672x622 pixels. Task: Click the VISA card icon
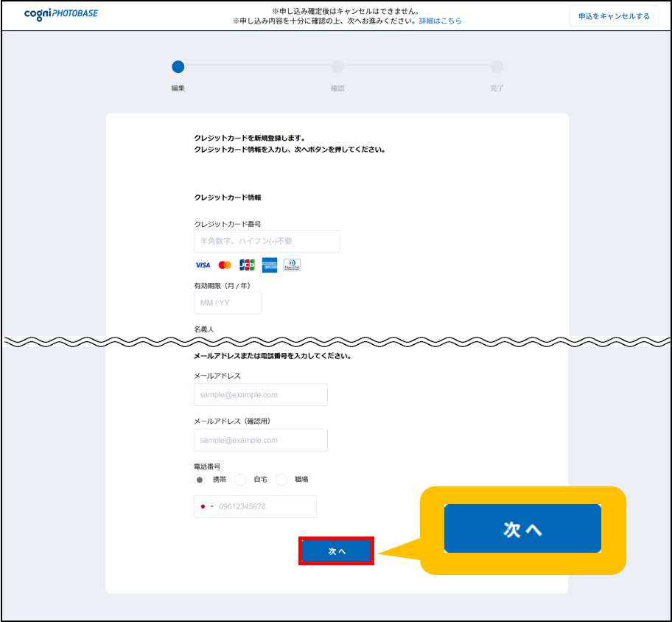click(203, 265)
